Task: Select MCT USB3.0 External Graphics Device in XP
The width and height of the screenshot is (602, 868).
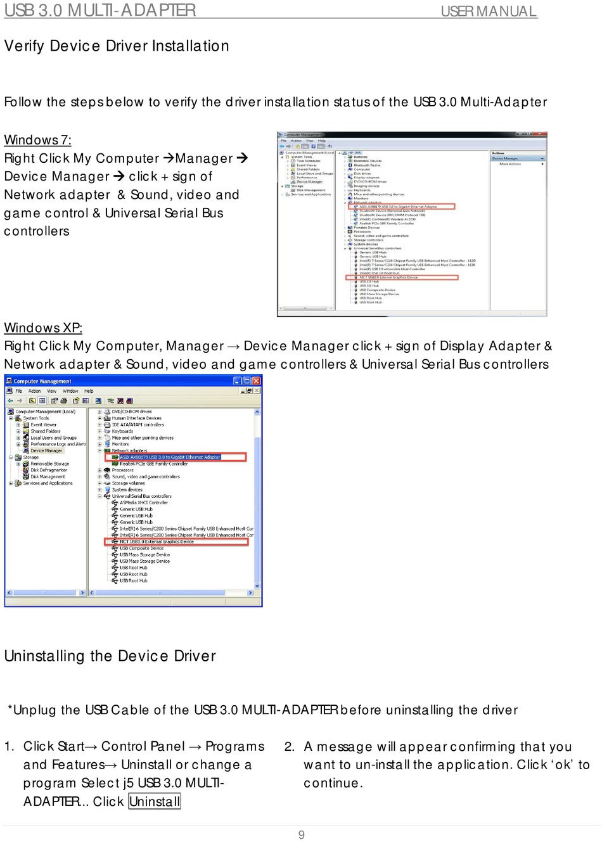Action: [157, 542]
